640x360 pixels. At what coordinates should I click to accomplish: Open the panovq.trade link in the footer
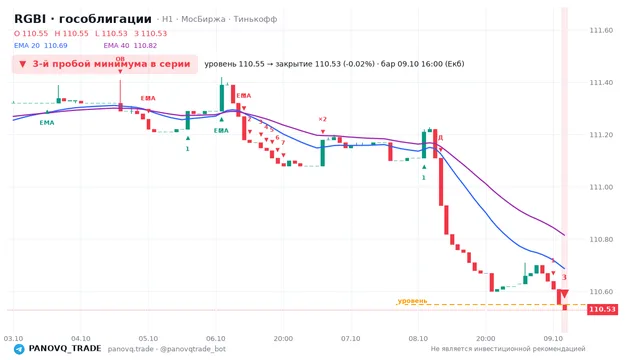131,349
